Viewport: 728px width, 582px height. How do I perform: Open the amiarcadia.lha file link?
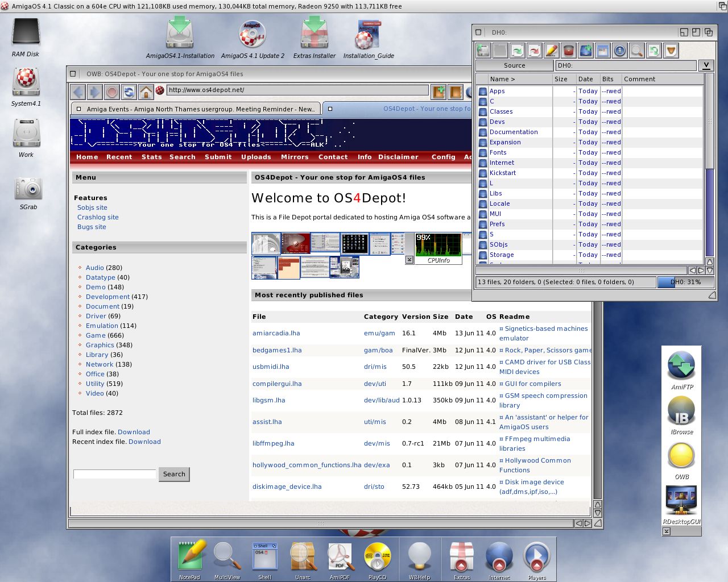pyautogui.click(x=276, y=333)
